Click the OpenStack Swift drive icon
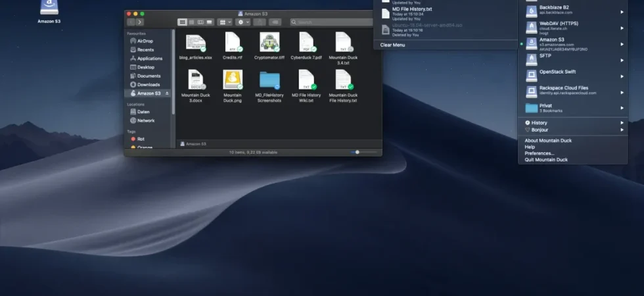Viewport: 644px width, 296px height. (532, 76)
